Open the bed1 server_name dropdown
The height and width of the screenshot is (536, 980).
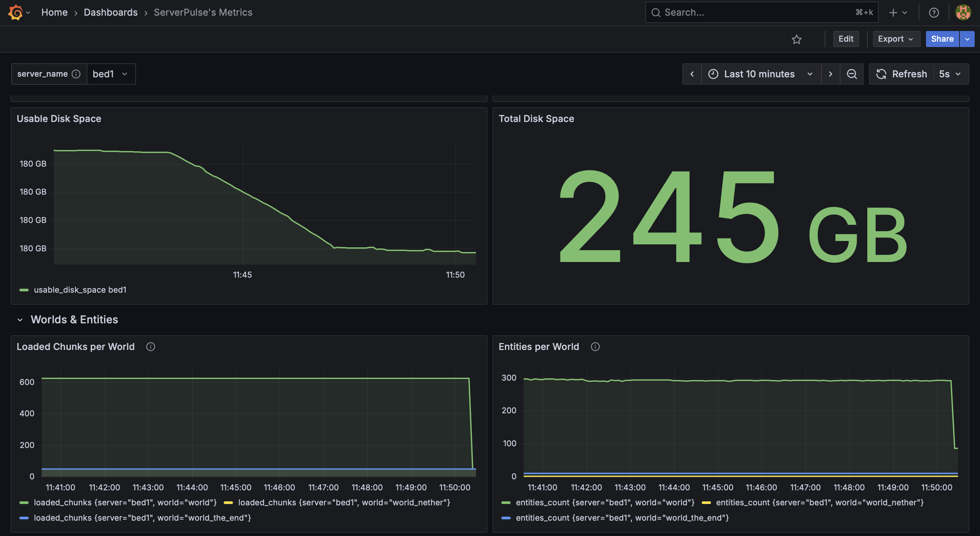111,74
